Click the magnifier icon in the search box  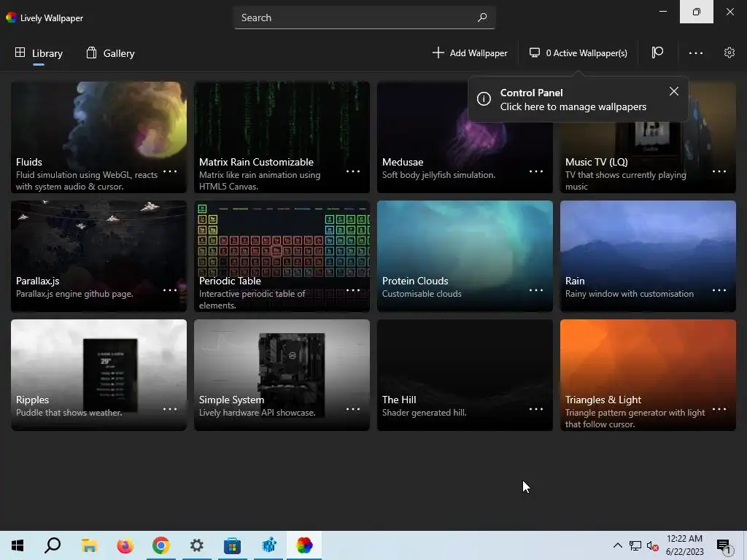482,17
